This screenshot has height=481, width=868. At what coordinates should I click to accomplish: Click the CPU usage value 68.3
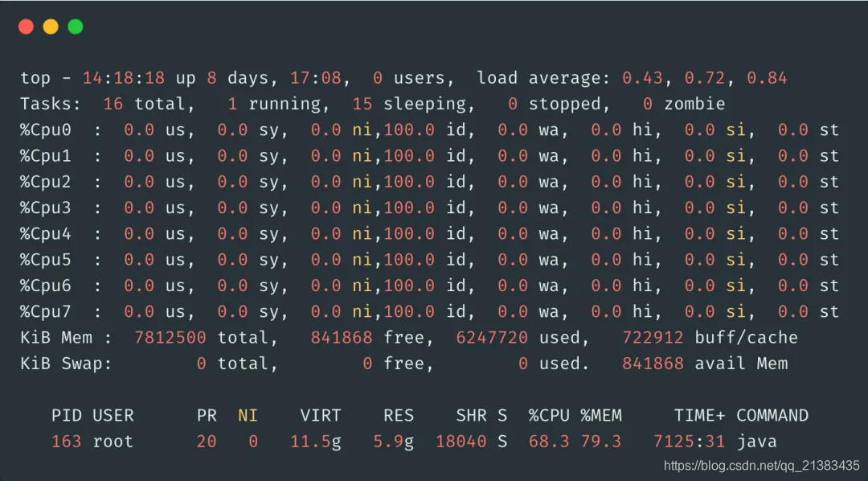549,442
